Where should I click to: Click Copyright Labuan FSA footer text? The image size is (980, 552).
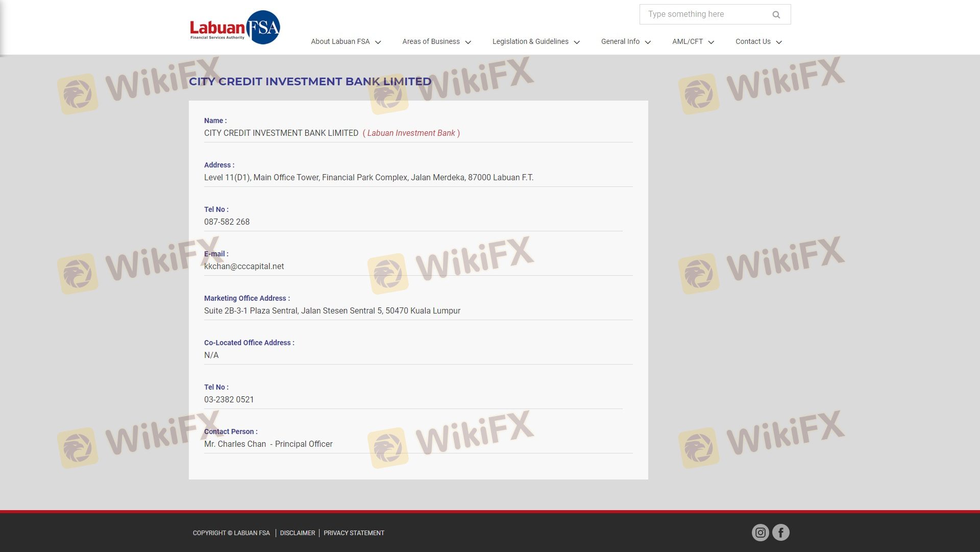231,533
